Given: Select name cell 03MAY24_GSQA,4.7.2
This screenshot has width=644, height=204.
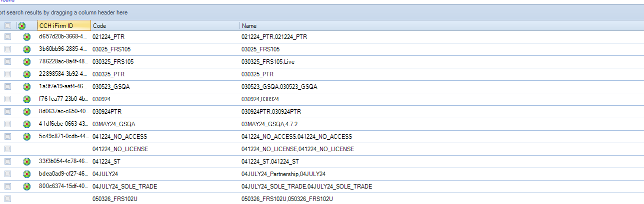Looking at the screenshot, I should click(x=441, y=124).
